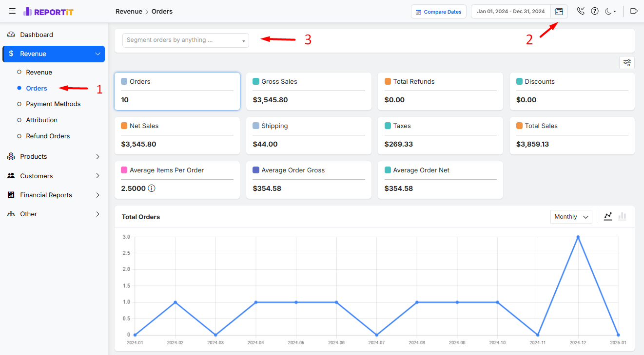Expand the Products section

click(54, 156)
